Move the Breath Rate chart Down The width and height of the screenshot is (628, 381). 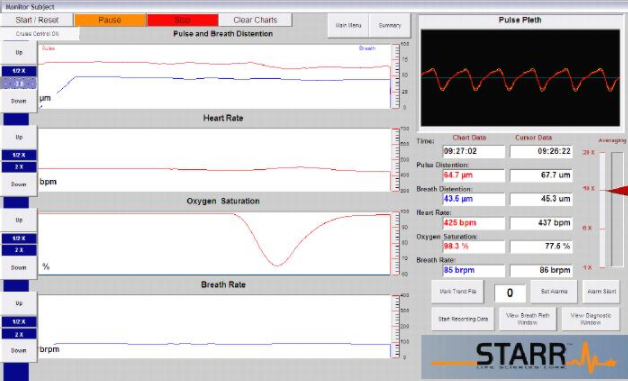click(x=19, y=351)
